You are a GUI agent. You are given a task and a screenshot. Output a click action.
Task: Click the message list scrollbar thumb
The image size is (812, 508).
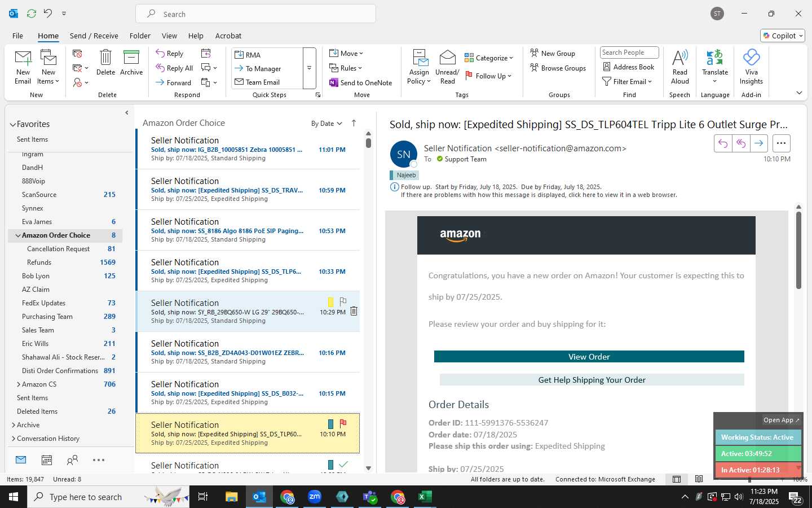tap(368, 143)
